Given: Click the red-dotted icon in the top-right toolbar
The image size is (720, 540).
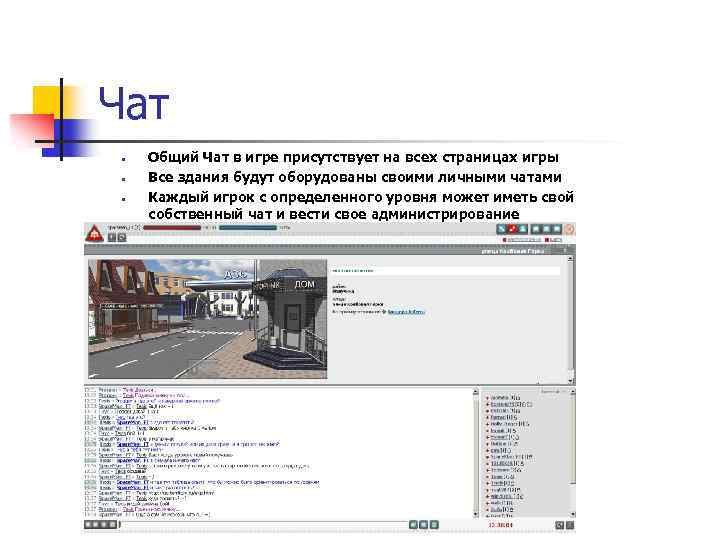Looking at the screenshot, I should pyautogui.click(x=512, y=229).
